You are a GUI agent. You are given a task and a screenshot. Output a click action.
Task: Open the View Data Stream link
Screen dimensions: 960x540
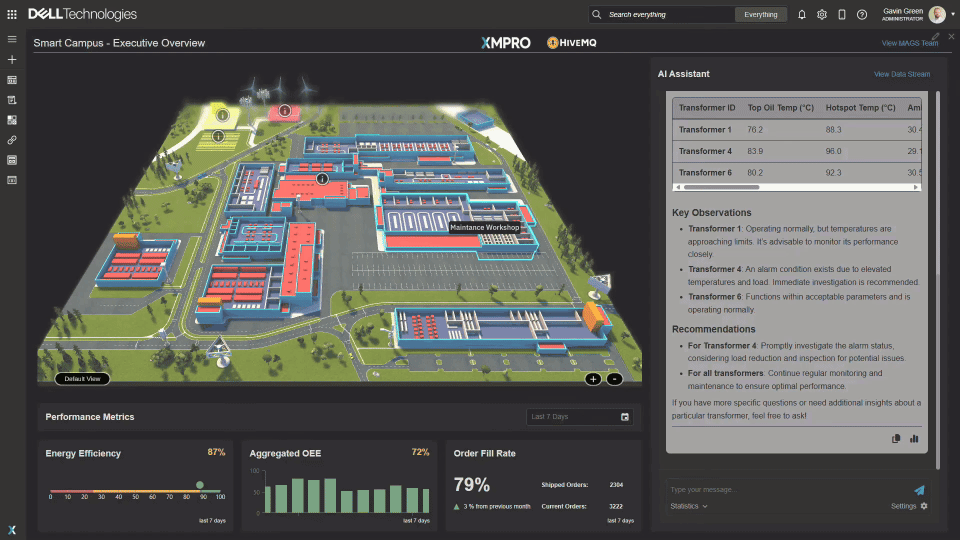click(x=901, y=74)
